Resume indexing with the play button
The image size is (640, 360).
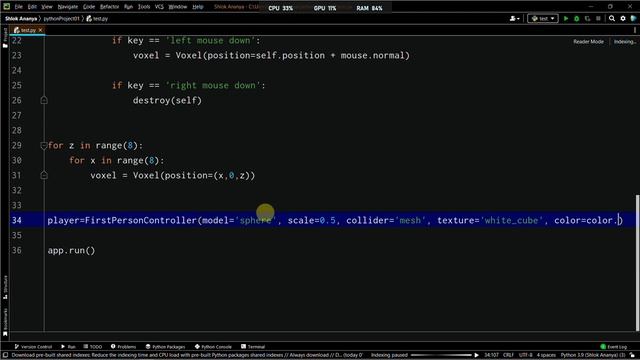tap(476, 355)
